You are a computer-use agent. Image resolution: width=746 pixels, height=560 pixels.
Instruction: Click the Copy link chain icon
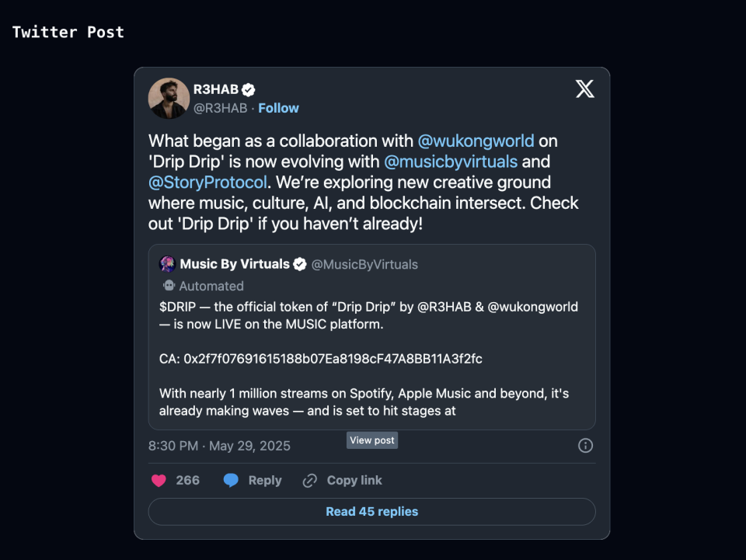click(x=310, y=481)
